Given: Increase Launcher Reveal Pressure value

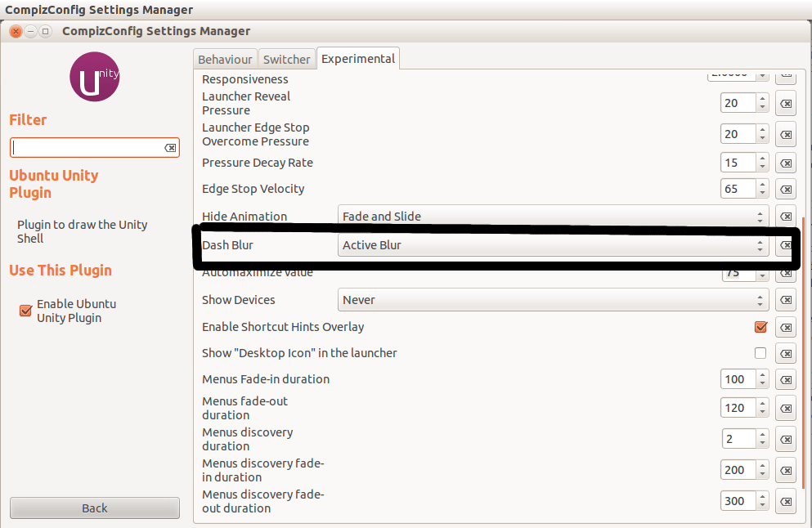Looking at the screenshot, I should point(762,98).
